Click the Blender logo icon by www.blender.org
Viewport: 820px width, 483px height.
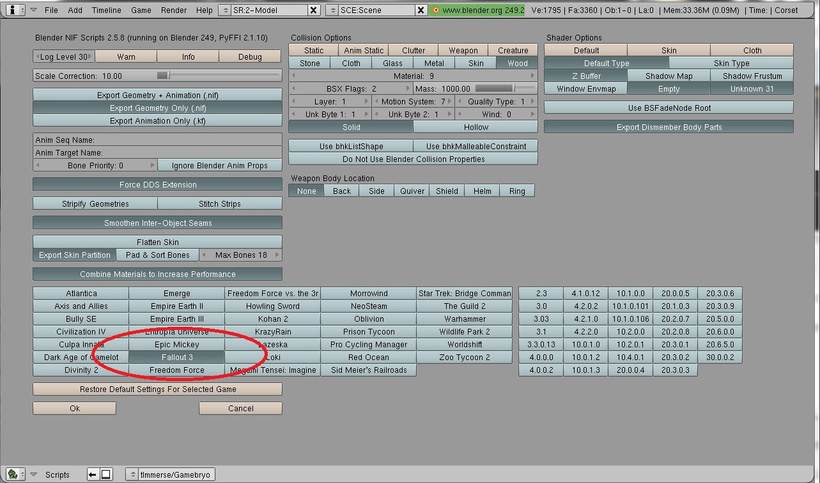(436, 10)
